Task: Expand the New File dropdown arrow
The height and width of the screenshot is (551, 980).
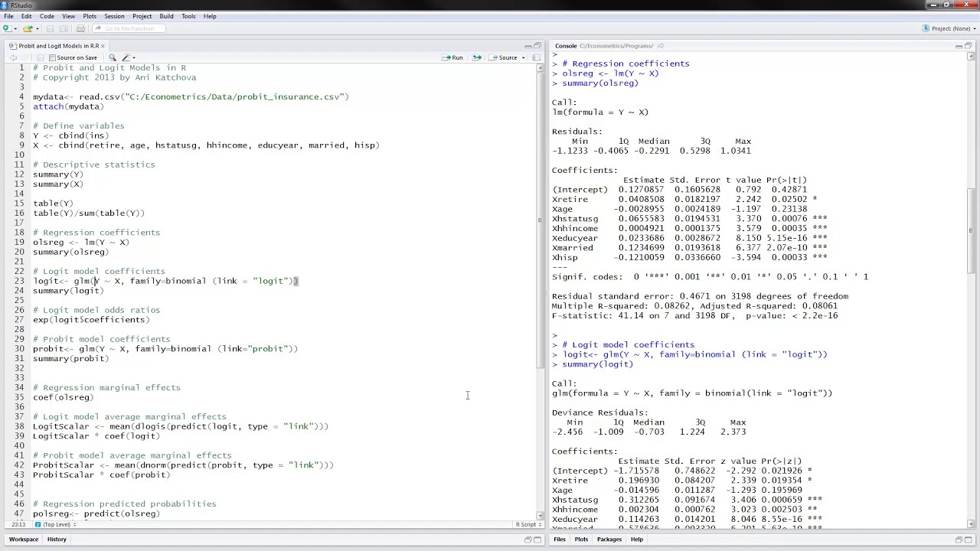Action: click(15, 29)
